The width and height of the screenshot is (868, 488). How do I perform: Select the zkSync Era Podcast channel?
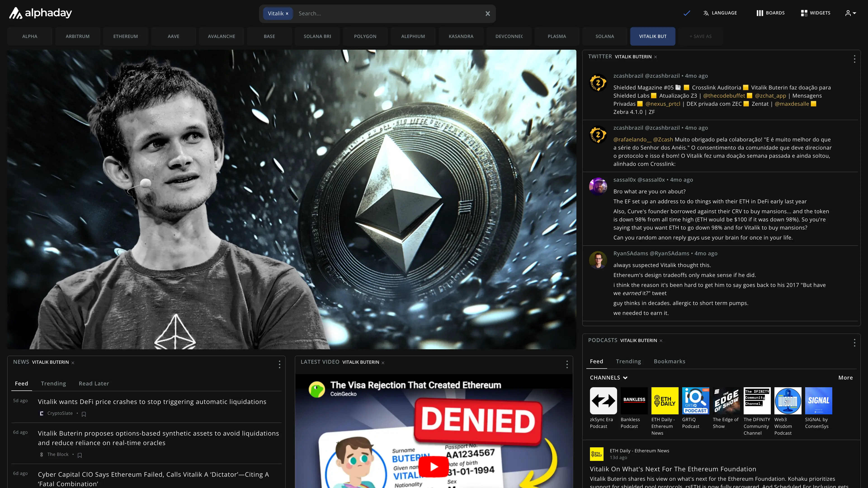tap(603, 401)
